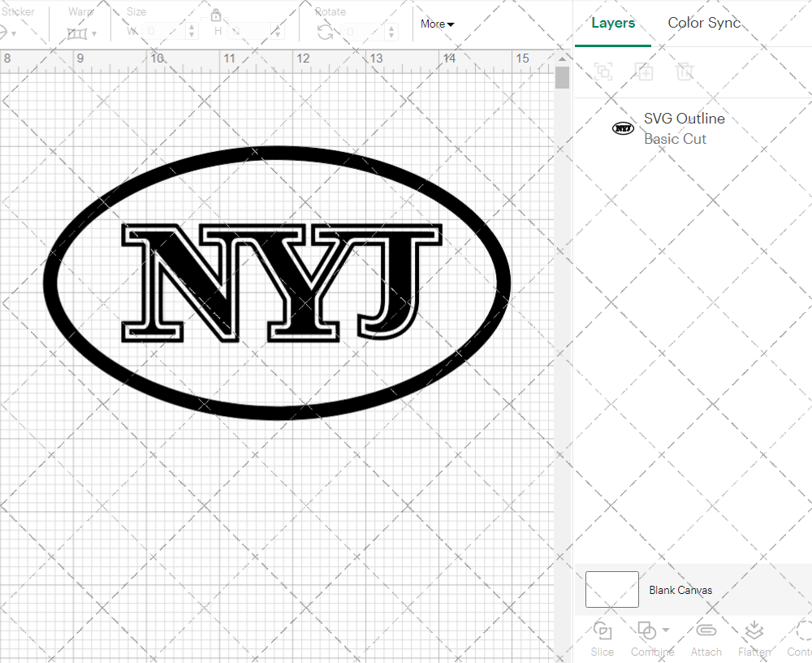Click the canvas vertical scrollbar thumb
Image resolution: width=812 pixels, height=663 pixels.
click(x=562, y=78)
